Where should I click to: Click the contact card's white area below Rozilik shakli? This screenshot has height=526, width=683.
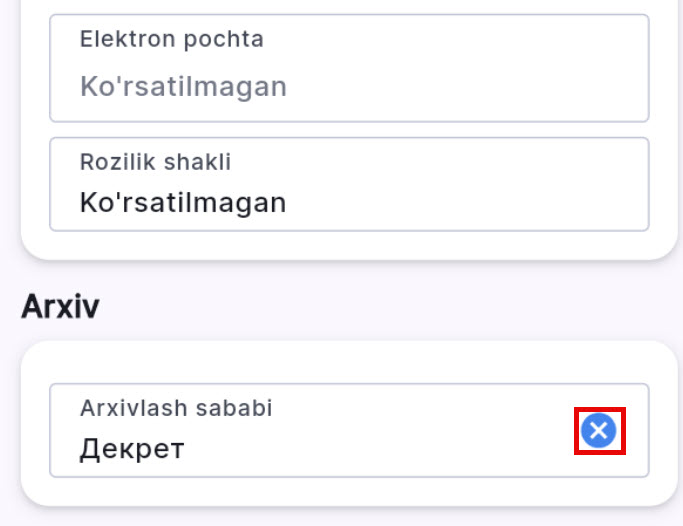click(350, 246)
